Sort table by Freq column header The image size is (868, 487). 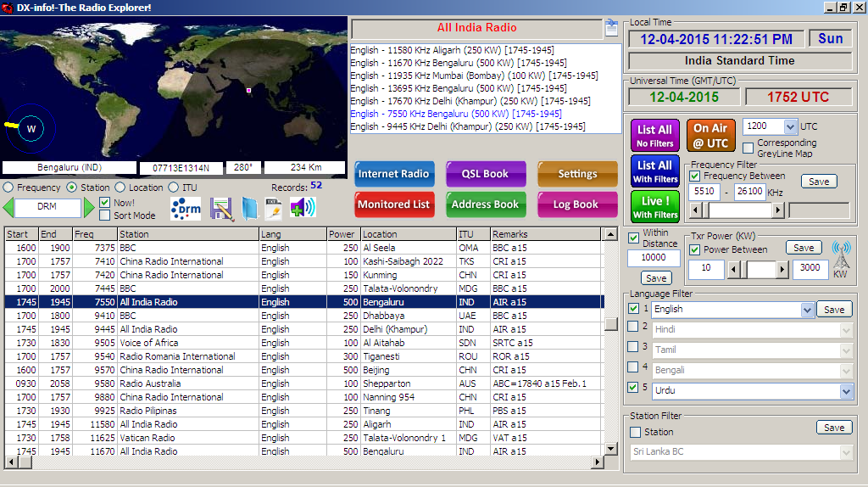coord(94,234)
